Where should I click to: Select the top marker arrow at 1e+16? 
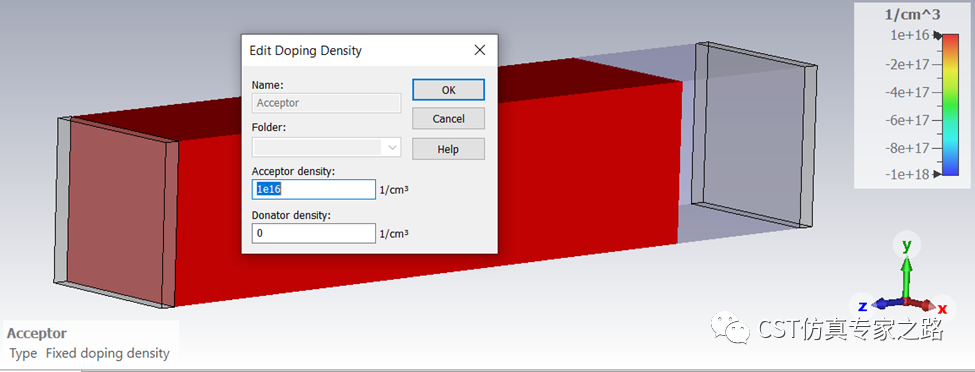[937, 36]
